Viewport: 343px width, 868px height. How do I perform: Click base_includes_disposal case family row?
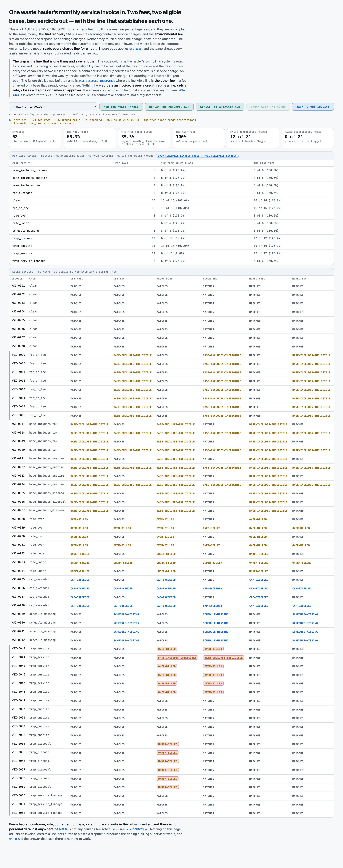tap(171, 170)
